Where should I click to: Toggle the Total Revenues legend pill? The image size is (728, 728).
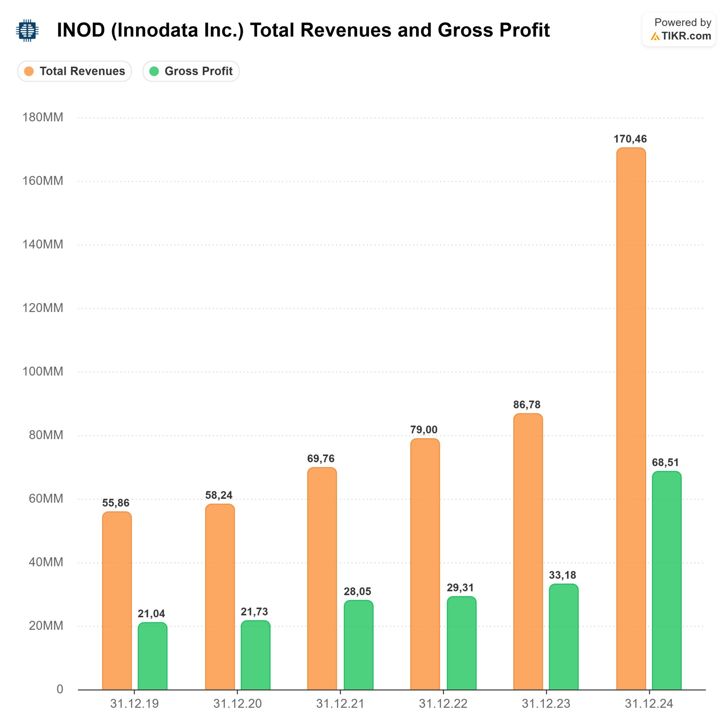tap(75, 71)
